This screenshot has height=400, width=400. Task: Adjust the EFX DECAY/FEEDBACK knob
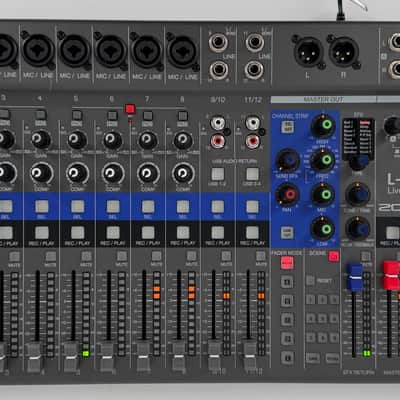358,228
